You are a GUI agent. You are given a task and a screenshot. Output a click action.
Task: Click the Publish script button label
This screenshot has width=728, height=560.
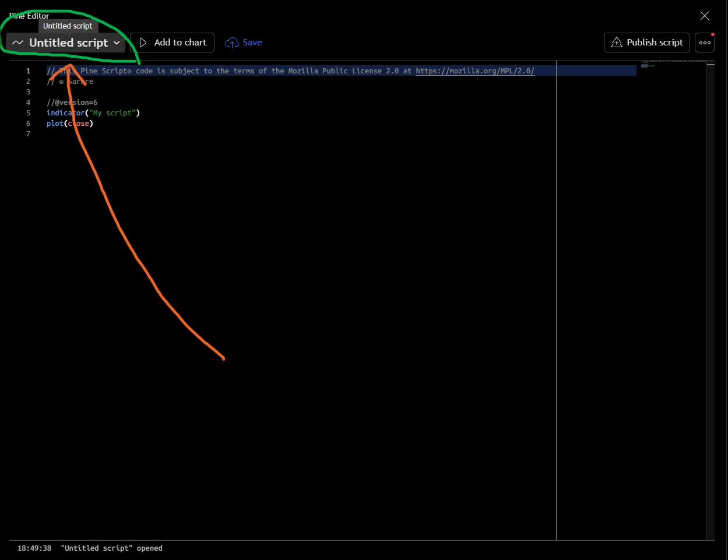point(655,43)
